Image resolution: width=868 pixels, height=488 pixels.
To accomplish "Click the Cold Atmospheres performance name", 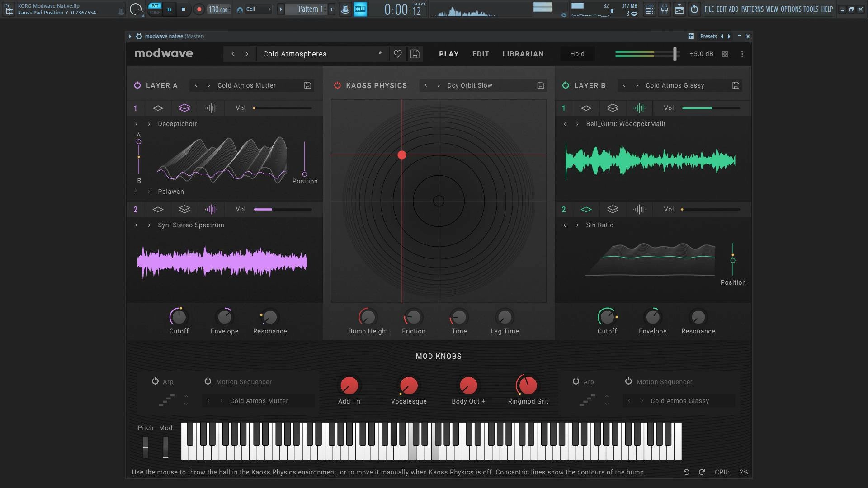I will click(295, 54).
